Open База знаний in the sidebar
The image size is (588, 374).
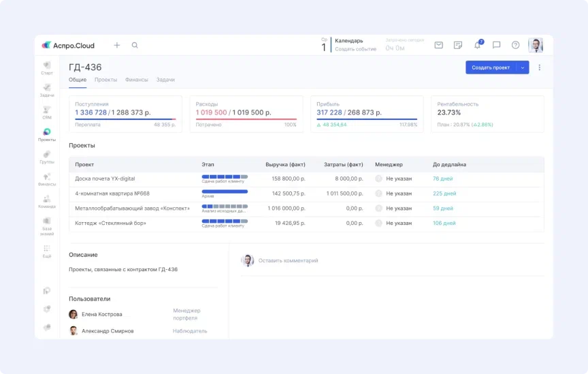coord(47,224)
